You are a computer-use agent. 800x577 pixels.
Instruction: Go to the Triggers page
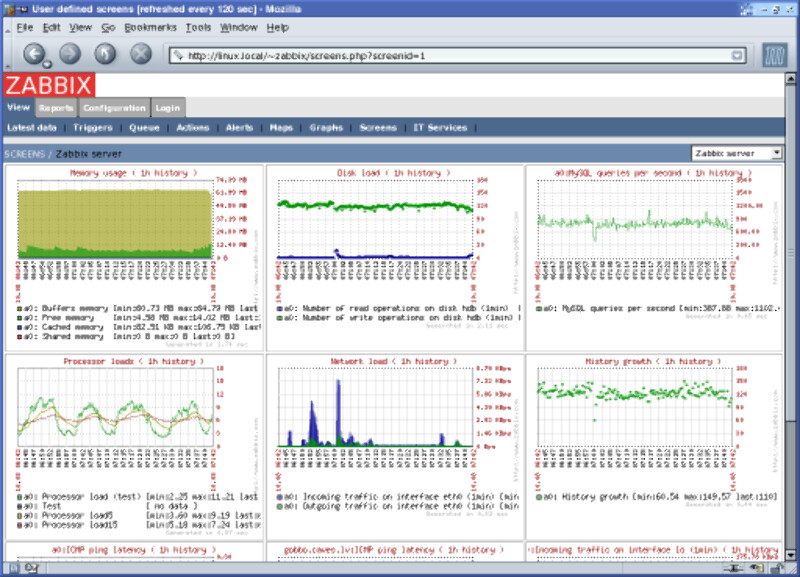point(94,128)
